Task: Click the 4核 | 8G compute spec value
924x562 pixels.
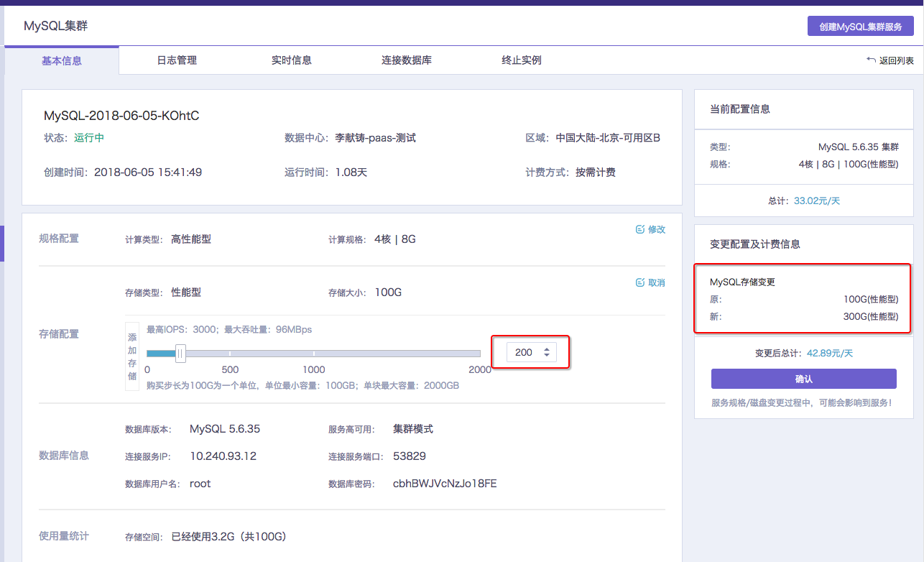Action: coord(395,239)
